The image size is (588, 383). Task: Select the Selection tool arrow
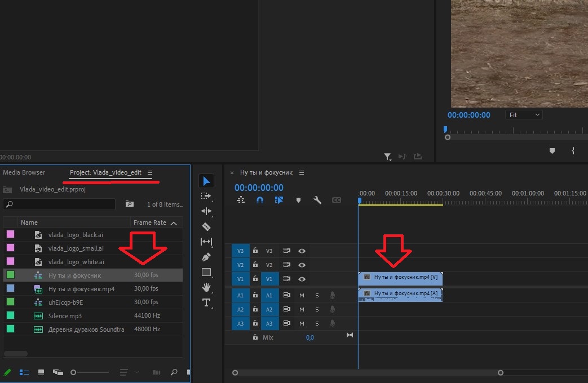[x=206, y=181]
